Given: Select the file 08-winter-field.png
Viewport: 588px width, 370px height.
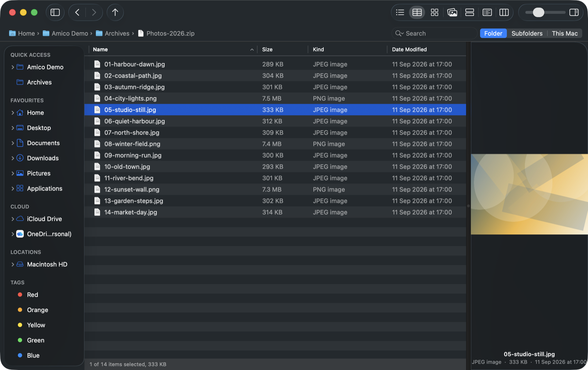Looking at the screenshot, I should pyautogui.click(x=275, y=144).
